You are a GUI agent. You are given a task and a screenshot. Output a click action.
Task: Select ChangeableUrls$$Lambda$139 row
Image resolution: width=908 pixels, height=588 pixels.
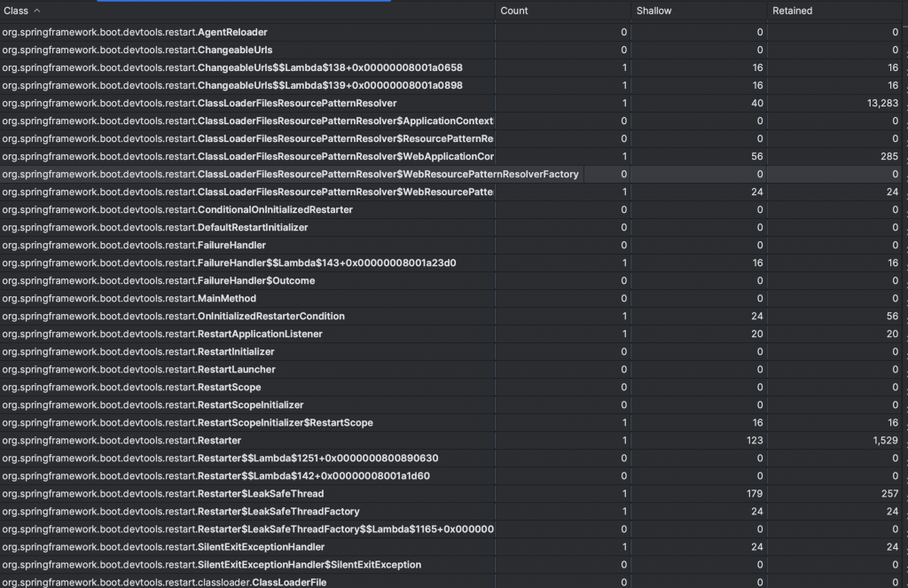point(451,85)
